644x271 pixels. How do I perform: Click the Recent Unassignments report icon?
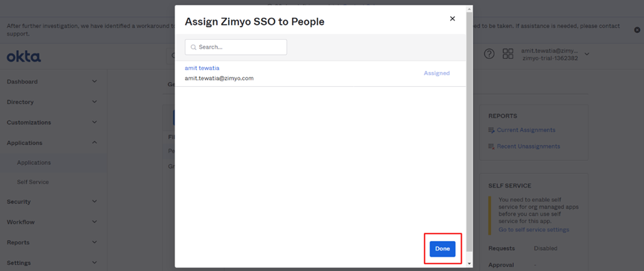492,146
